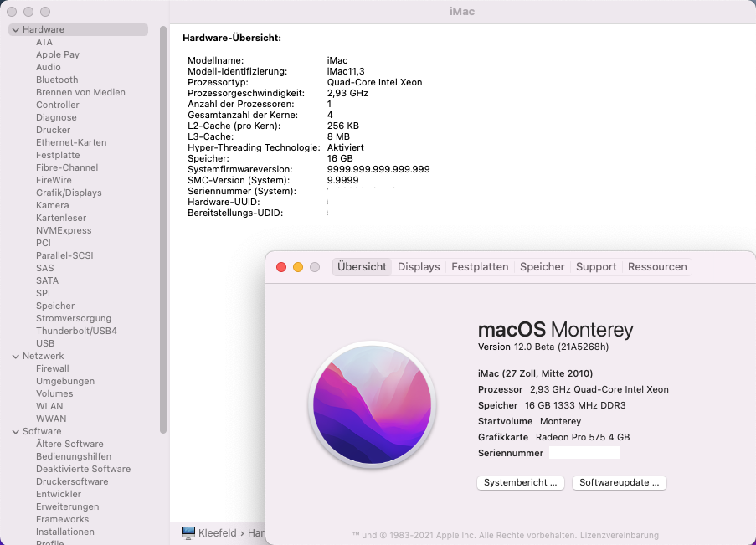This screenshot has height=545, width=756.
Task: Collapse the Netzwerk section
Action: 15,356
